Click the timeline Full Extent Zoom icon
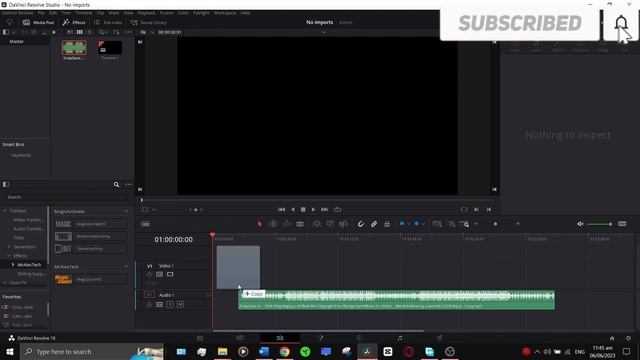This screenshot has height=360, width=640. point(437,224)
